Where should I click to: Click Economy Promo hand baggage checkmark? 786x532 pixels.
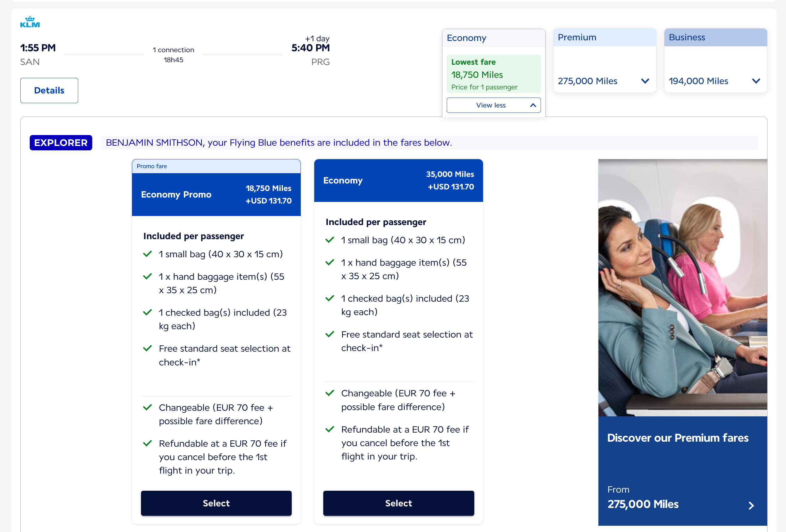click(x=148, y=277)
